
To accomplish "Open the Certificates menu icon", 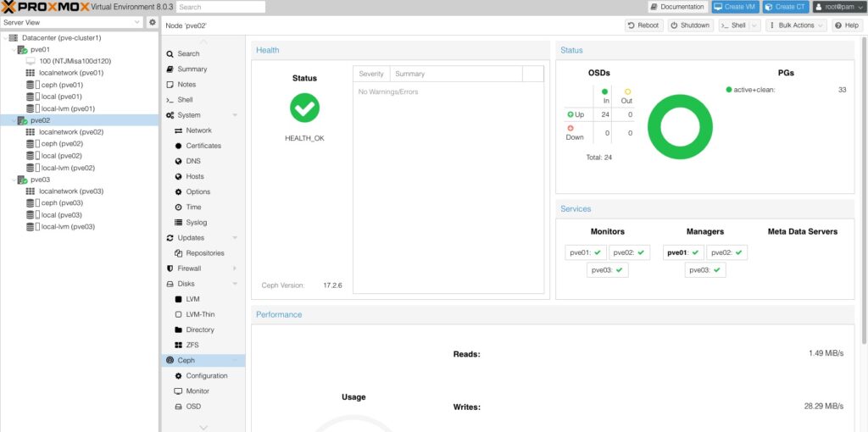I will (x=178, y=146).
